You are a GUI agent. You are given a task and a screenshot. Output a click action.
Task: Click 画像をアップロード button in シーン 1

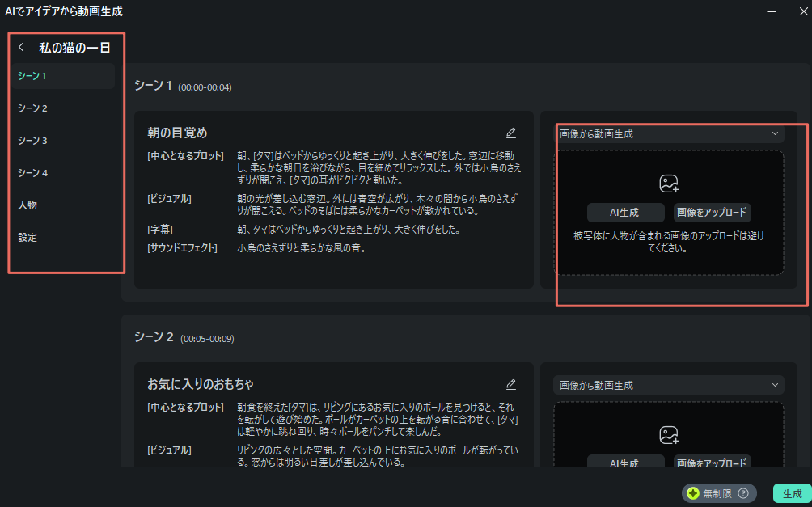(712, 213)
